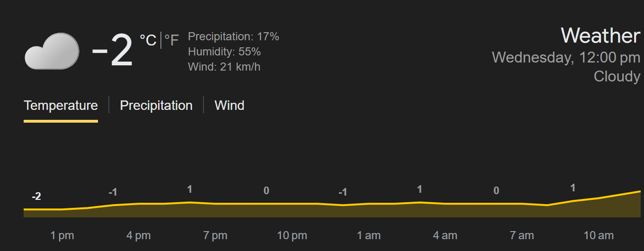Click the cloudy weather icon
Viewport: 644px width, 251px height.
(x=52, y=51)
